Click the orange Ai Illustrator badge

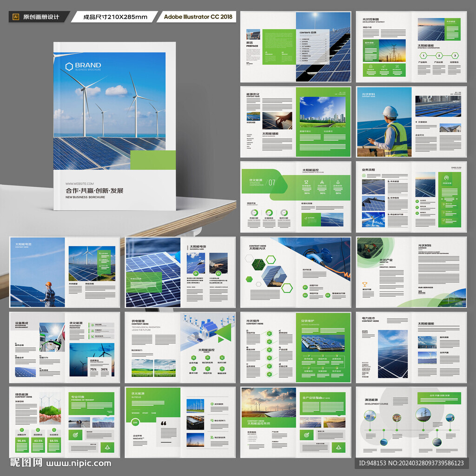tap(16, 17)
